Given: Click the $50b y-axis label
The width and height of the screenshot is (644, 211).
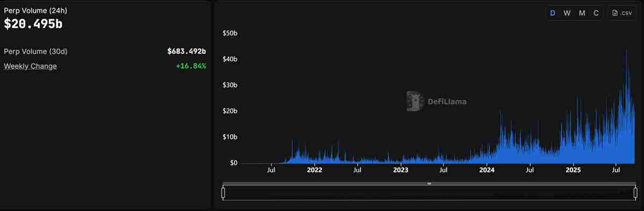Looking at the screenshot, I should coord(230,33).
